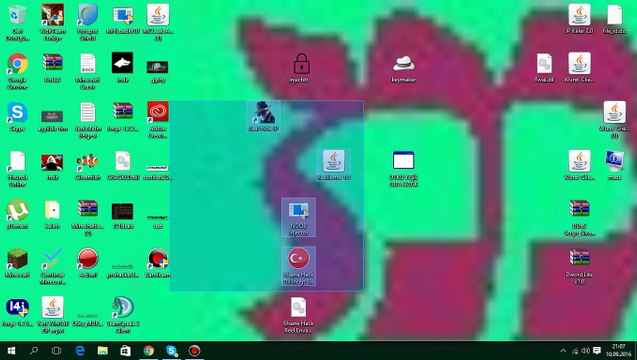637x360 pixels.
Task: Open File Explorer from the taskbar
Action: coord(102,350)
